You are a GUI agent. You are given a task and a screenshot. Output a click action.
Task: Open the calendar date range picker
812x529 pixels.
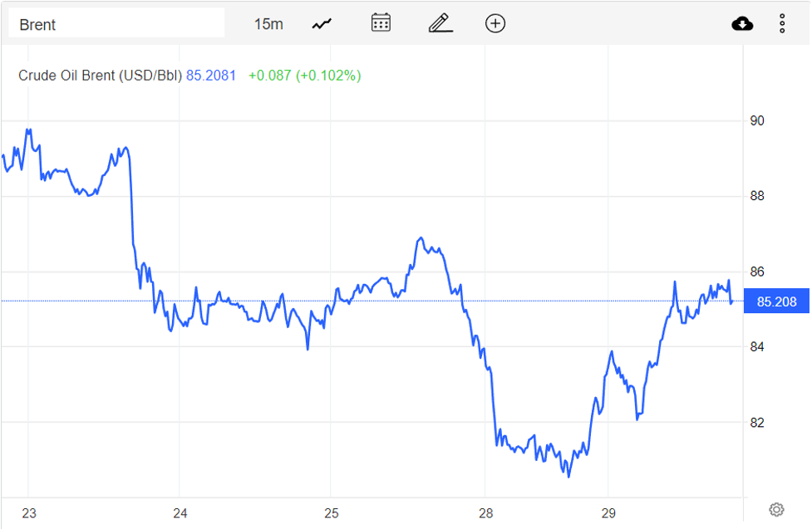click(x=381, y=23)
